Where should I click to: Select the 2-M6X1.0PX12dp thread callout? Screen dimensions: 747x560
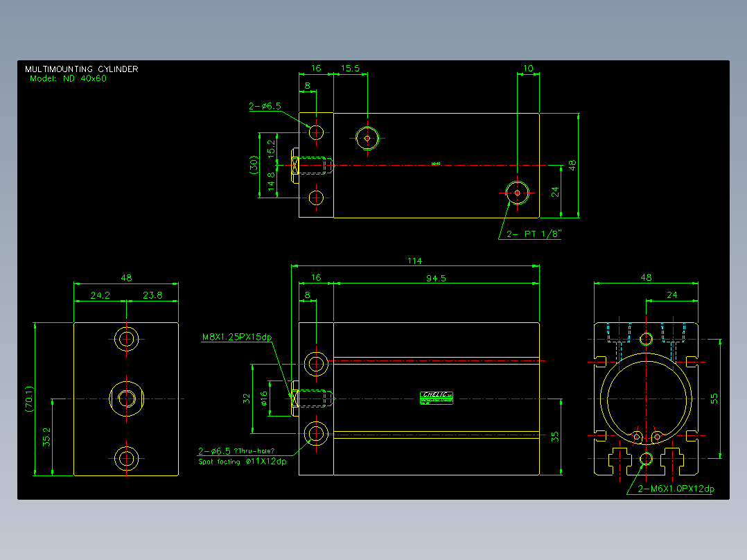[676, 489]
